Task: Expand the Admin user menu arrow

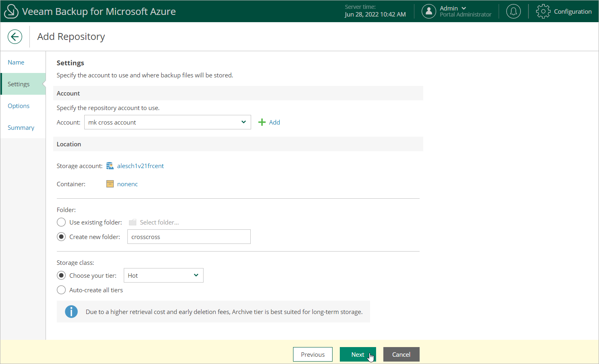Action: [464, 8]
